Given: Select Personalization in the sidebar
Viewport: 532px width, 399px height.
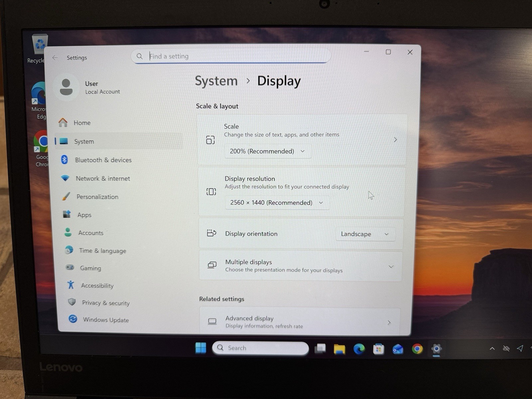Looking at the screenshot, I should pos(120,197).
